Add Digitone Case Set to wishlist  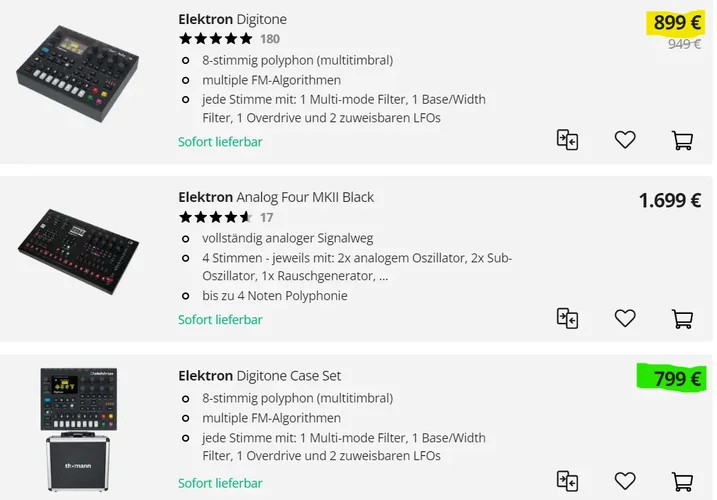[625, 481]
